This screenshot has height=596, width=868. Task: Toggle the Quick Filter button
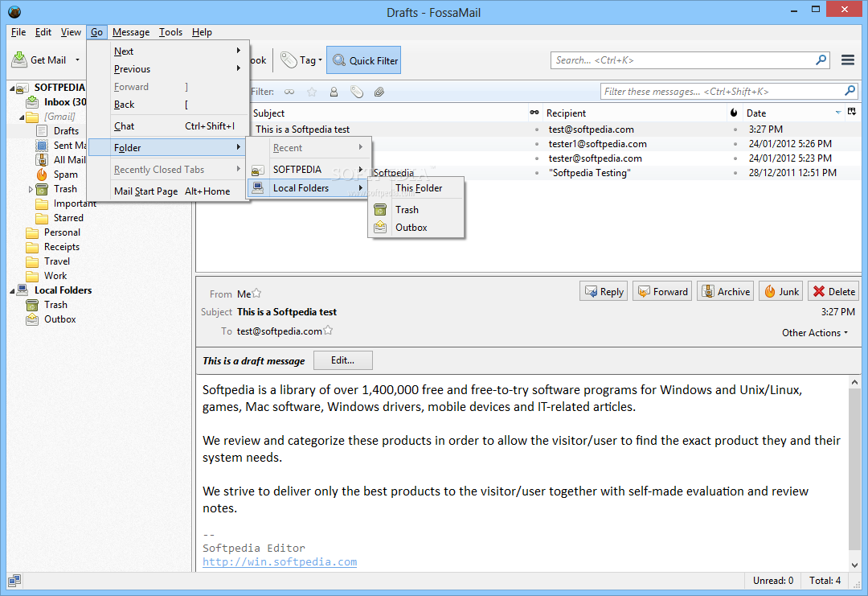(x=364, y=60)
